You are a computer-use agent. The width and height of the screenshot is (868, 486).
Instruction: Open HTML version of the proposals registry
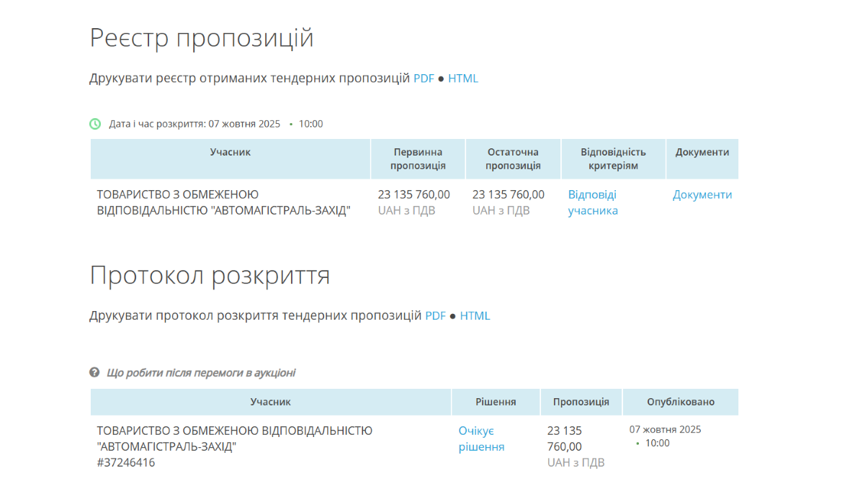(x=463, y=78)
